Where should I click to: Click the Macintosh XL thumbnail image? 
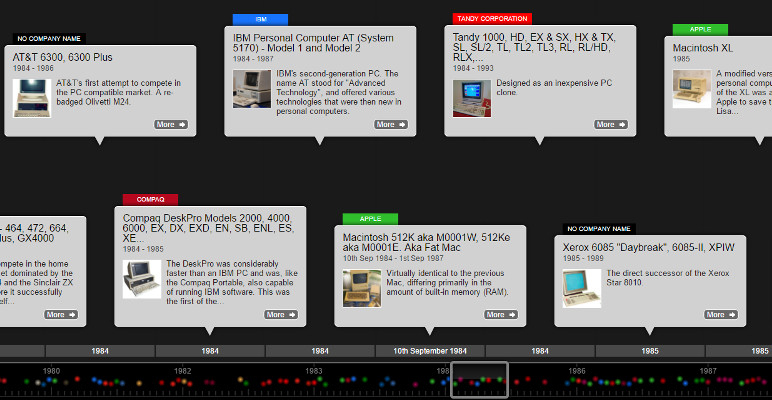[692, 89]
